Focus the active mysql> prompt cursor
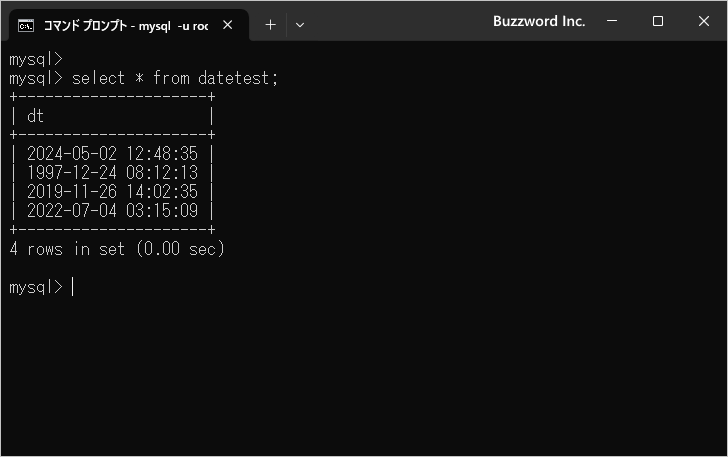 coord(73,287)
